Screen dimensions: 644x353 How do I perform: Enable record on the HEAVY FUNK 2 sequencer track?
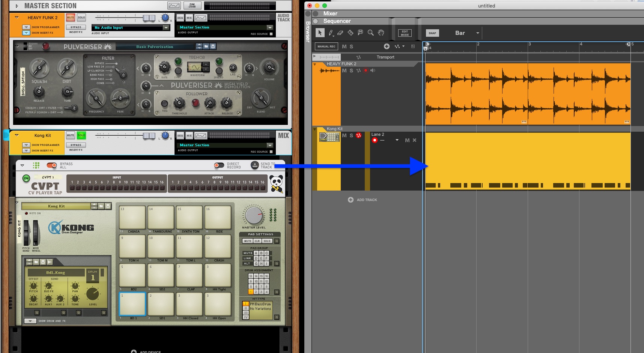pos(366,71)
